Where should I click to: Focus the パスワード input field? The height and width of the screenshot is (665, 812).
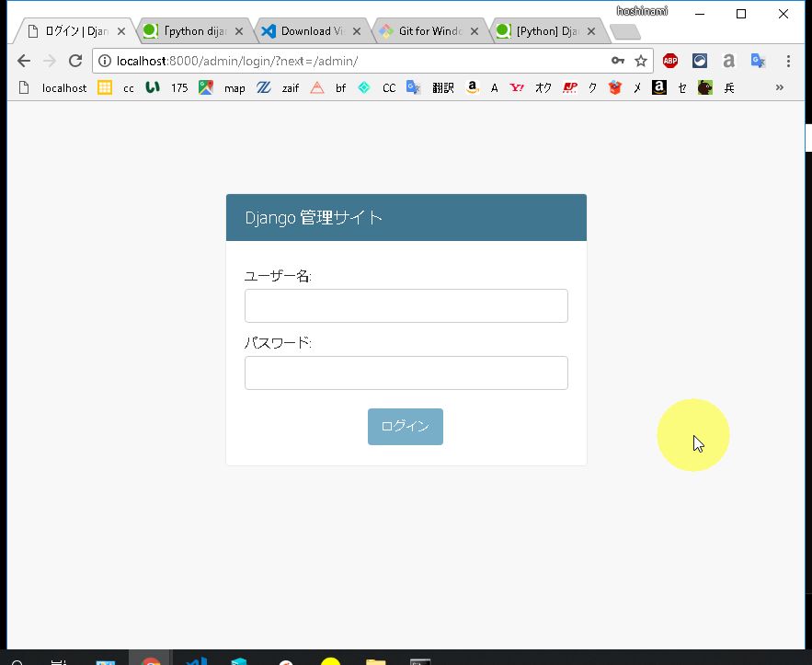406,373
